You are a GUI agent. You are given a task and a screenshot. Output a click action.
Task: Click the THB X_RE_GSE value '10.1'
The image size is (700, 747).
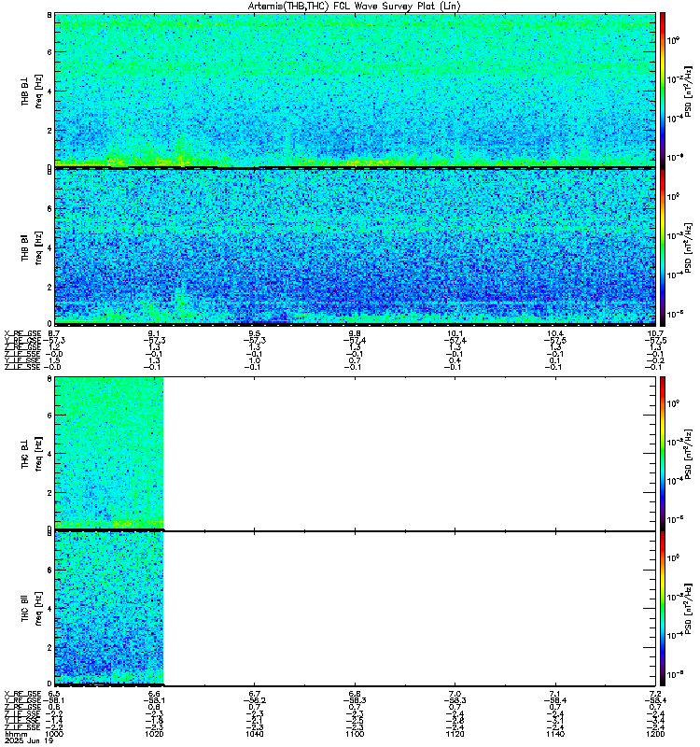455,333
